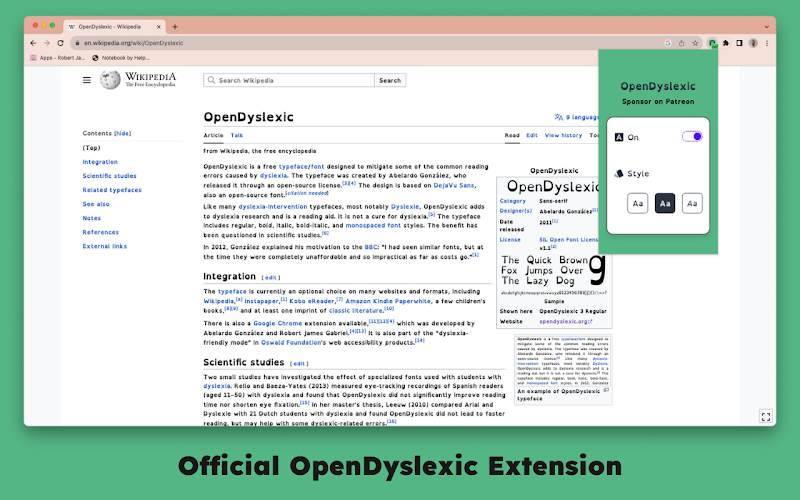
Task: Open the Apps - Robert Ja... bookmark
Action: coord(58,58)
